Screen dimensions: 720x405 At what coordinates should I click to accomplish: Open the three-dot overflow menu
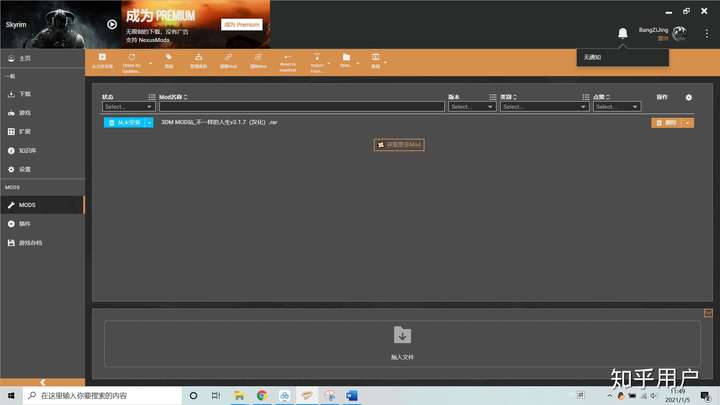(707, 33)
